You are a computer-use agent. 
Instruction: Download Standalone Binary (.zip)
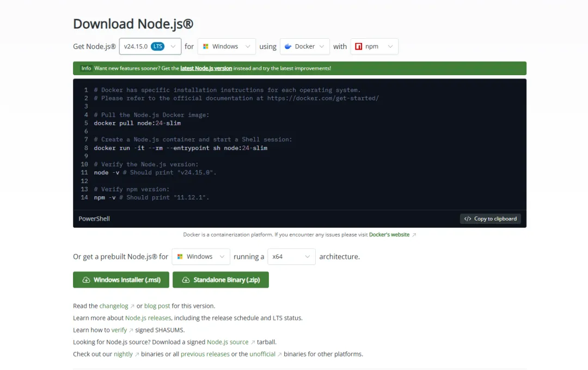tap(220, 280)
